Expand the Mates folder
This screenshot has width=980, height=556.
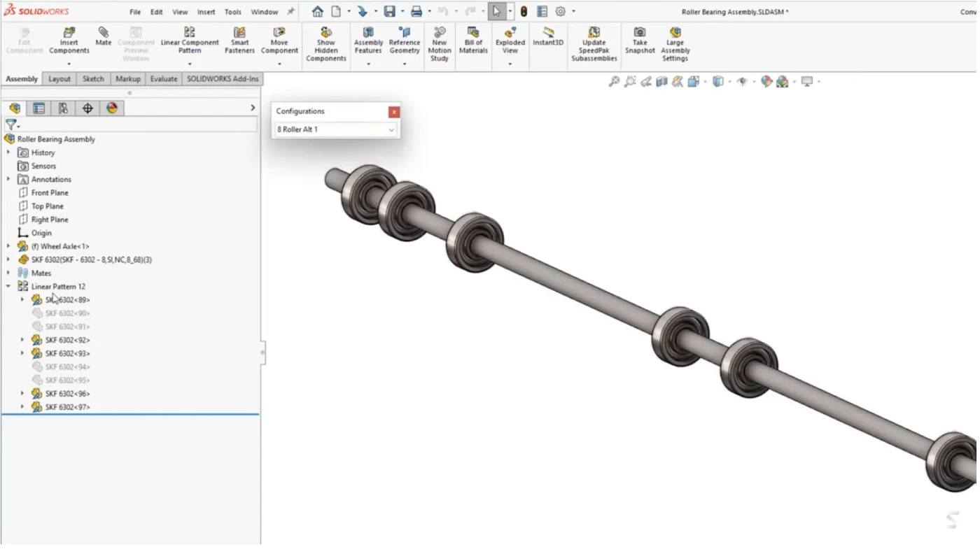pos(8,273)
